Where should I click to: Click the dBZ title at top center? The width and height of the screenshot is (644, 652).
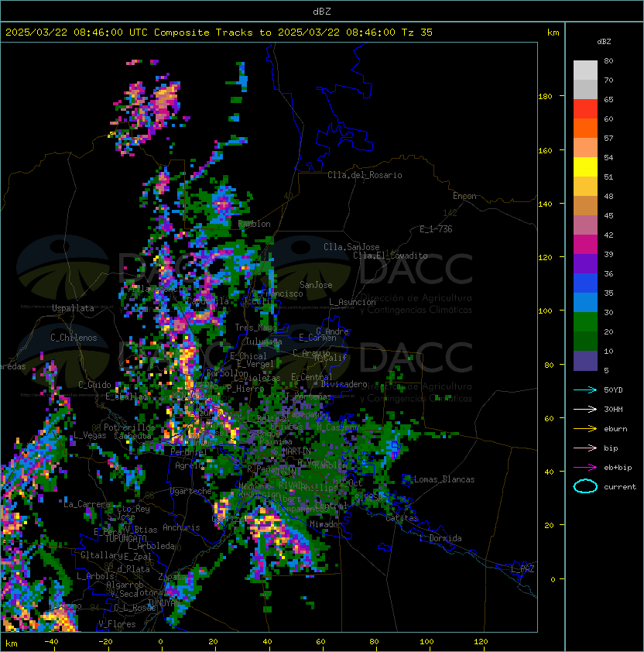click(322, 12)
